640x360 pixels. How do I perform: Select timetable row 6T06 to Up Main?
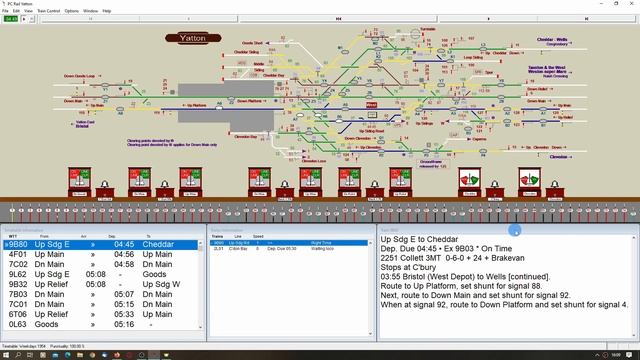pos(100,314)
